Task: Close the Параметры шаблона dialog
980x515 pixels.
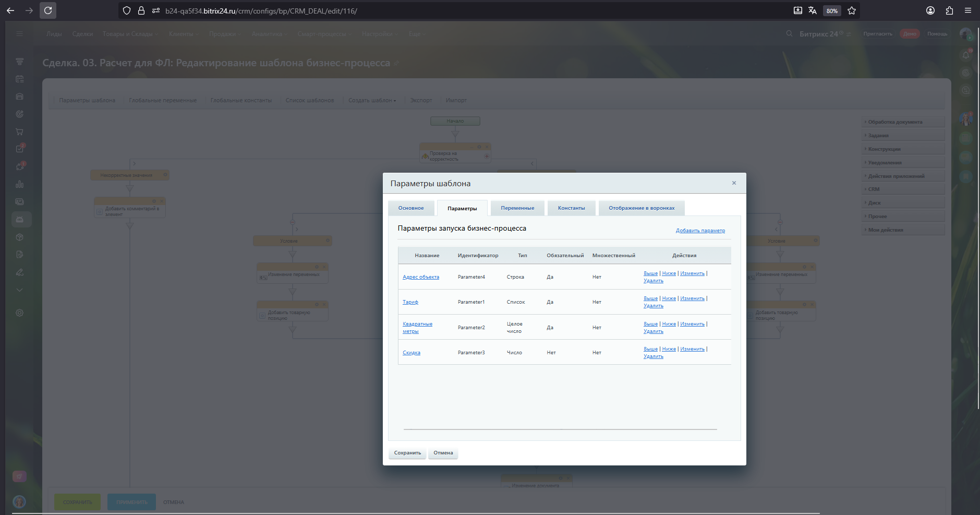Action: coord(734,183)
